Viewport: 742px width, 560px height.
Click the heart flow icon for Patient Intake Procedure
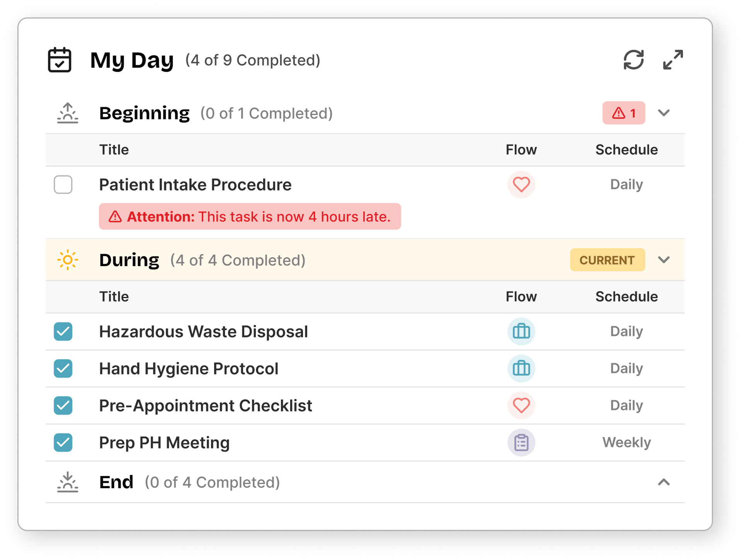(521, 185)
